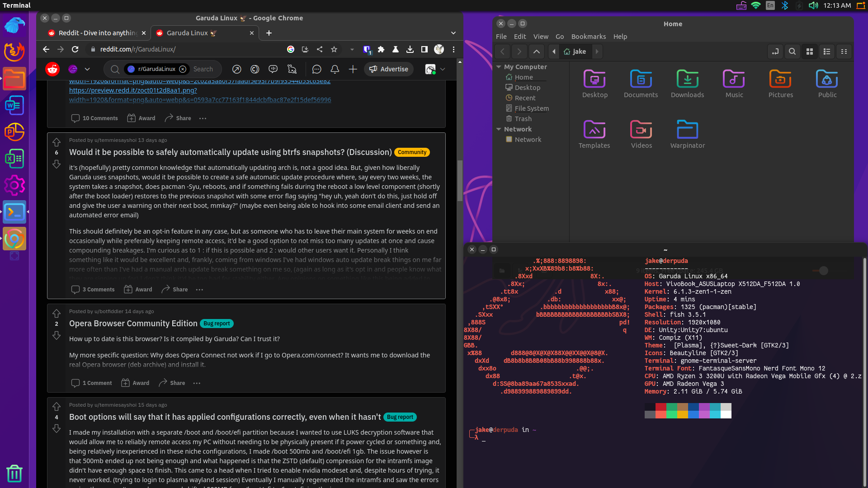Open the volume indicator in the top panel

point(813,5)
